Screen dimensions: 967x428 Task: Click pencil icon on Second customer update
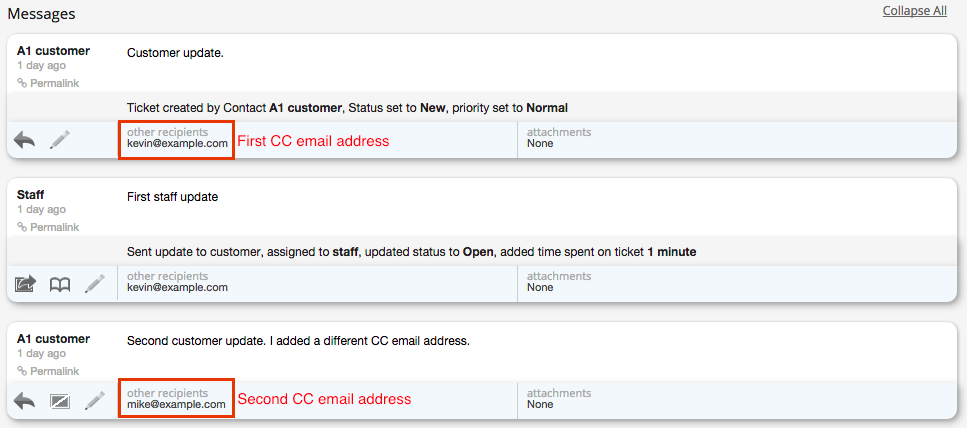click(x=94, y=401)
